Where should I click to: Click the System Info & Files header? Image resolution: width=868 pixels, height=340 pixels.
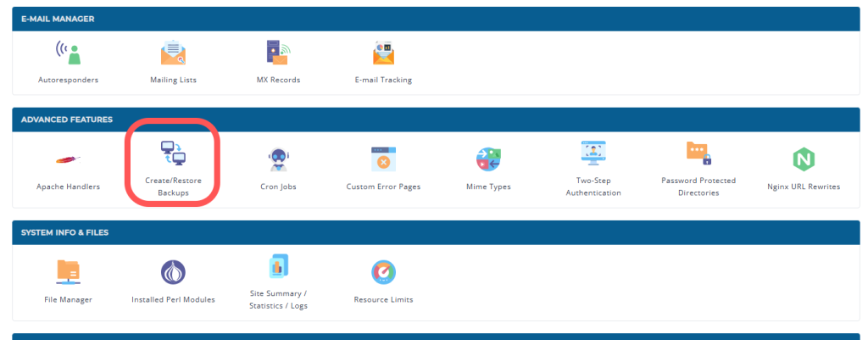coord(64,232)
